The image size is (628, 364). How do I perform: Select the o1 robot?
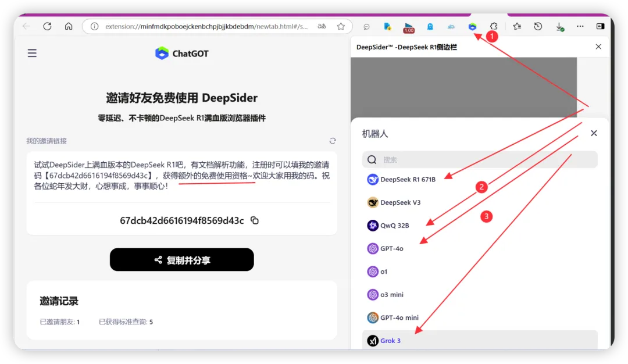[x=480, y=272]
